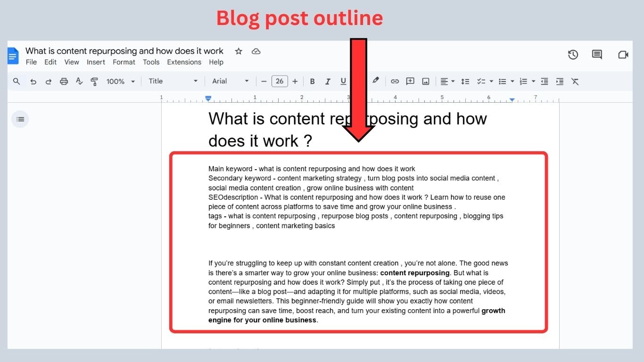Click the "Secondary keyword" text
The height and width of the screenshot is (362, 644).
coord(239,178)
